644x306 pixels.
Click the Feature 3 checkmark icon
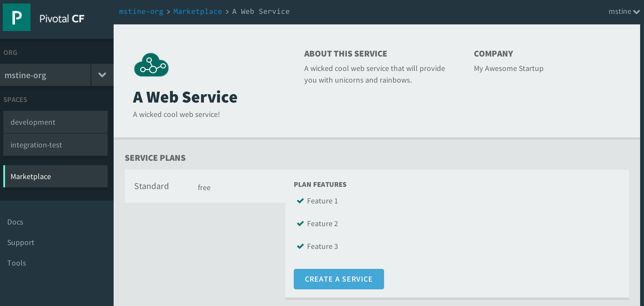(300, 246)
